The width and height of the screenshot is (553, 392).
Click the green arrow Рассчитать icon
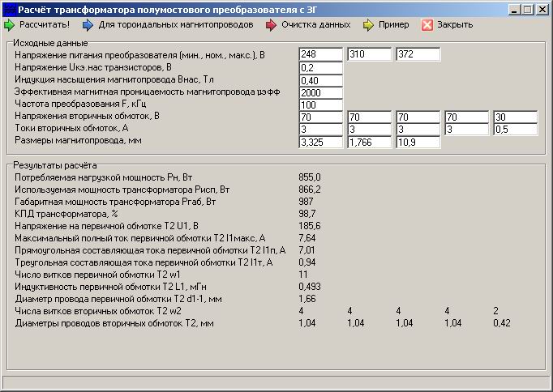10,25
